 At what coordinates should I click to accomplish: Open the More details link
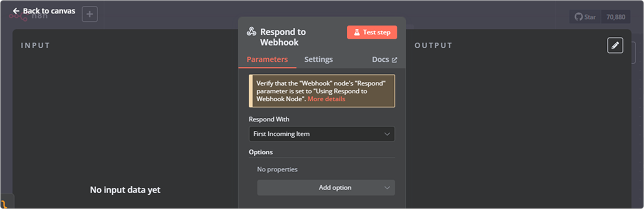[326, 99]
